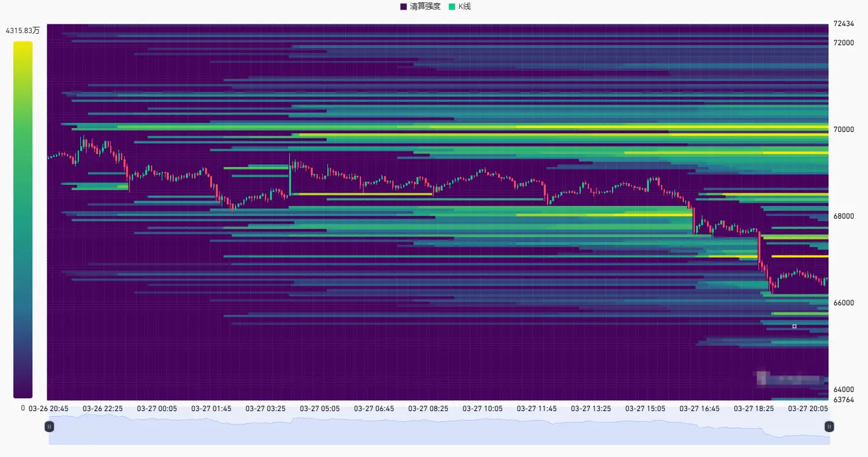868x457 pixels.
Task: Click the small square marker near 65500
Action: pyautogui.click(x=794, y=326)
